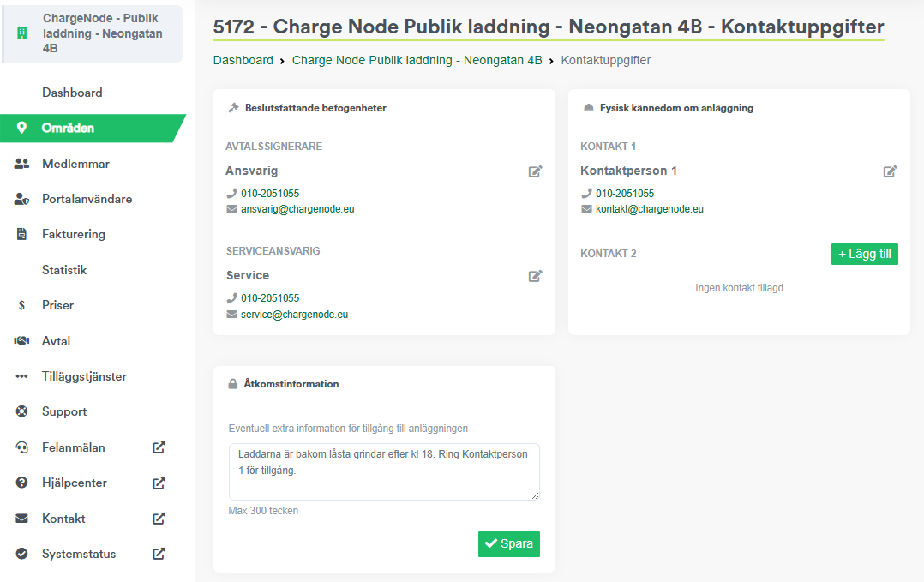
Task: Open Tilläggstjänster menu entry
Action: tap(84, 376)
